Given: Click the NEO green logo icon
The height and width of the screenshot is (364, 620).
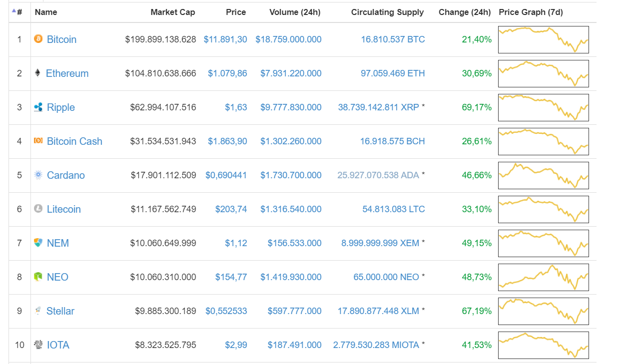Looking at the screenshot, I should [x=37, y=277].
